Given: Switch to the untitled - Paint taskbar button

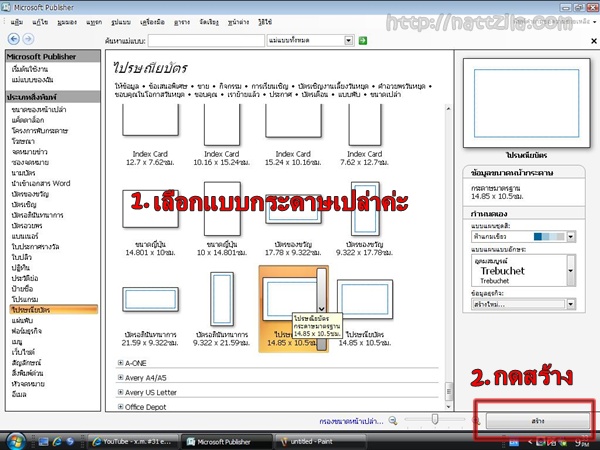Looking at the screenshot, I should point(321,442).
